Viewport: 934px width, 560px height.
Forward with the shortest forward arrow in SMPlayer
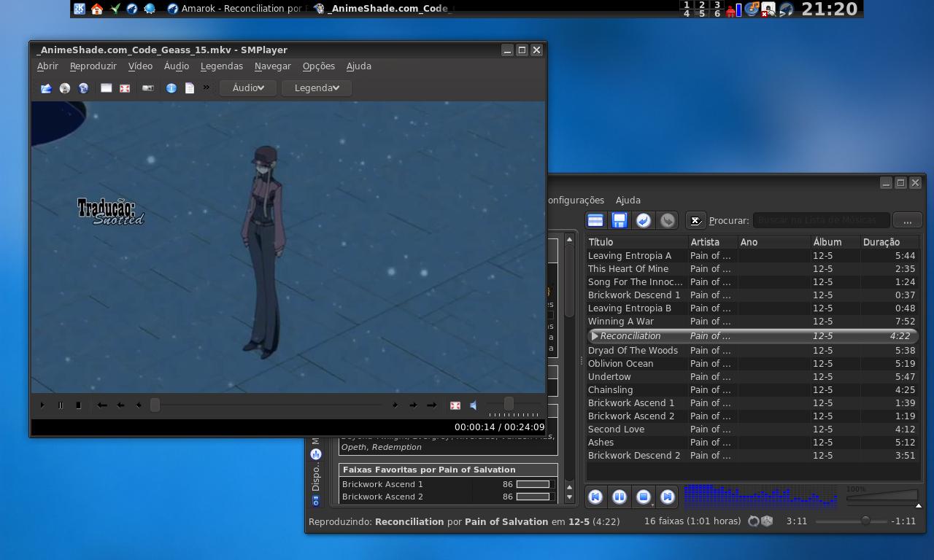[395, 405]
